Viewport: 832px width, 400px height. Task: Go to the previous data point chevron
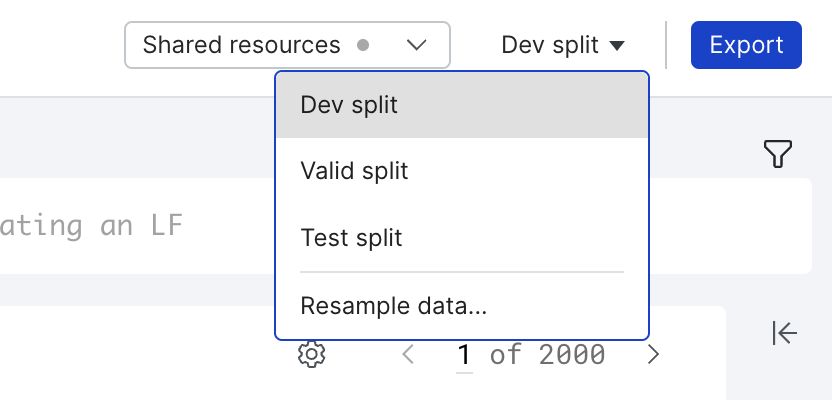tap(408, 354)
